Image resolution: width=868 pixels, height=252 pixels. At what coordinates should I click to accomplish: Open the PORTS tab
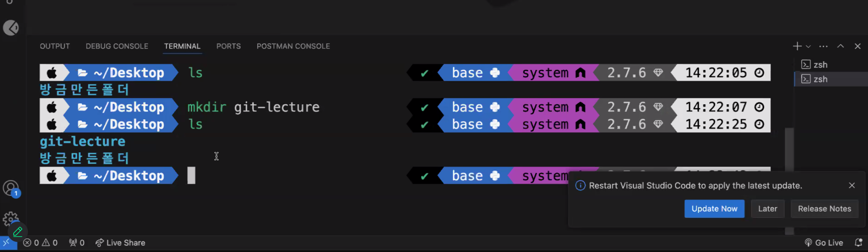pyautogui.click(x=229, y=46)
